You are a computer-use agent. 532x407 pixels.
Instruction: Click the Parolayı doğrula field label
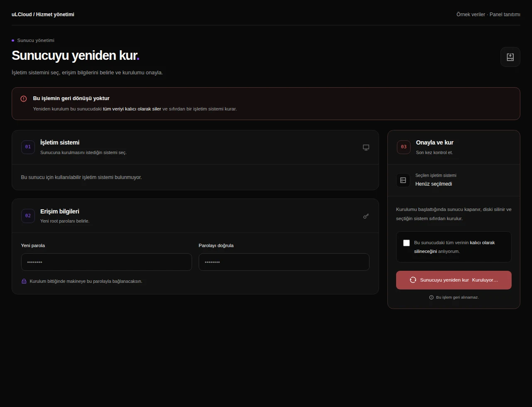coord(216,245)
